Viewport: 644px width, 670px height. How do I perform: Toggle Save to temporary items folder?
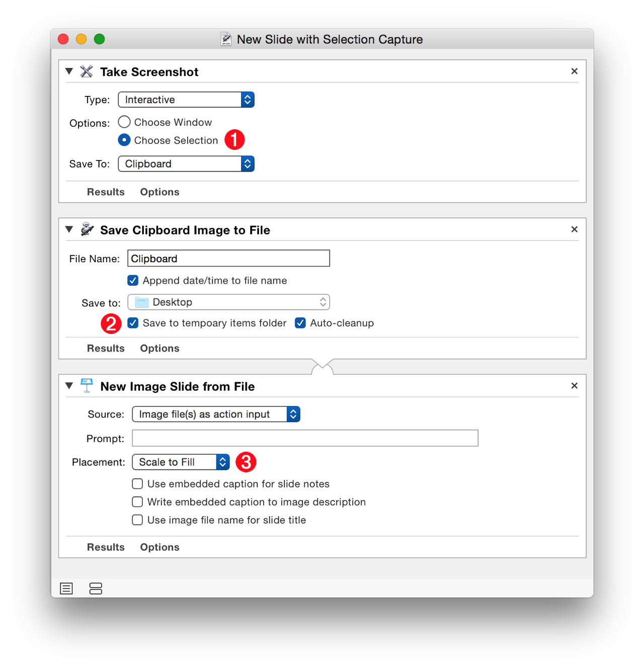133,323
